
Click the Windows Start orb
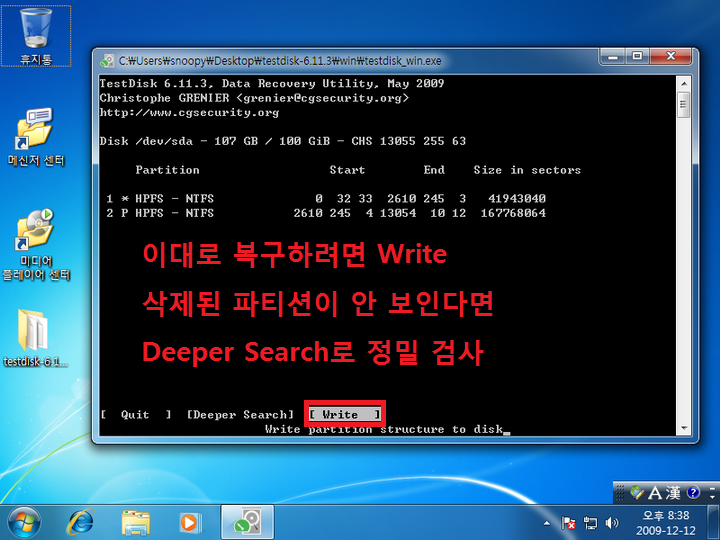(24, 523)
